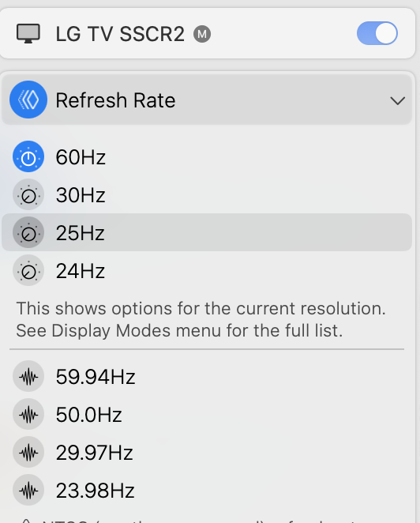The height and width of the screenshot is (523, 420).
Task: Click the blue Refresh Rate section icon
Action: (28, 100)
